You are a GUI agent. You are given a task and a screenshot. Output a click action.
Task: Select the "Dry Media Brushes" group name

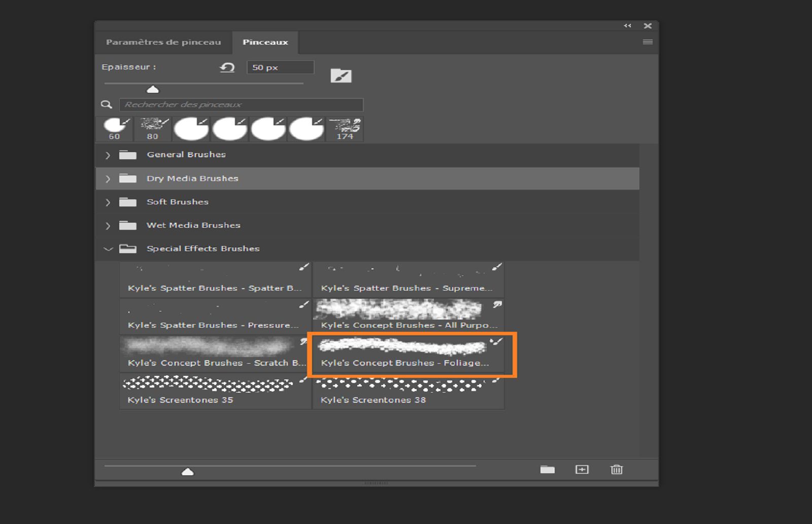pos(192,179)
